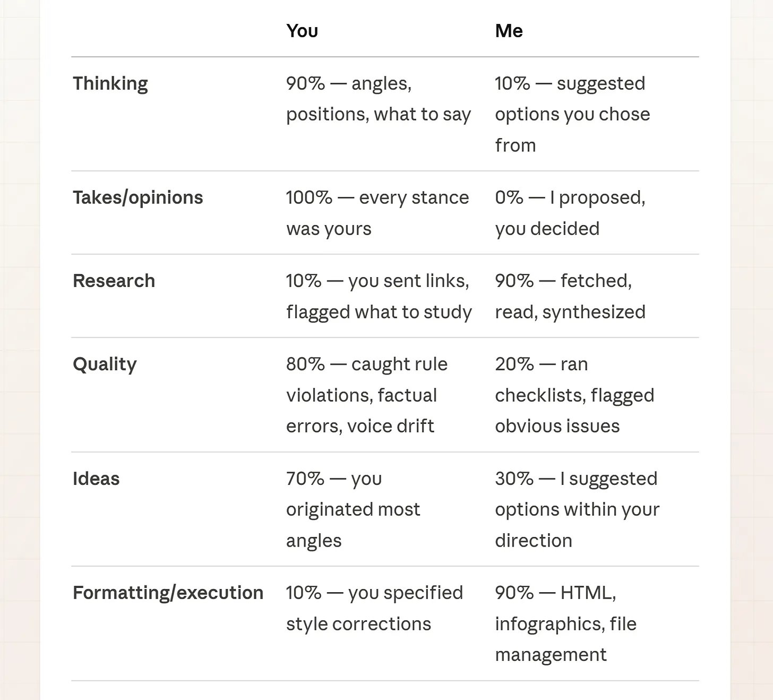Screen dimensions: 773x700
Task: Click '90% — fetched, read, synthesized' cell
Action: tap(570, 296)
